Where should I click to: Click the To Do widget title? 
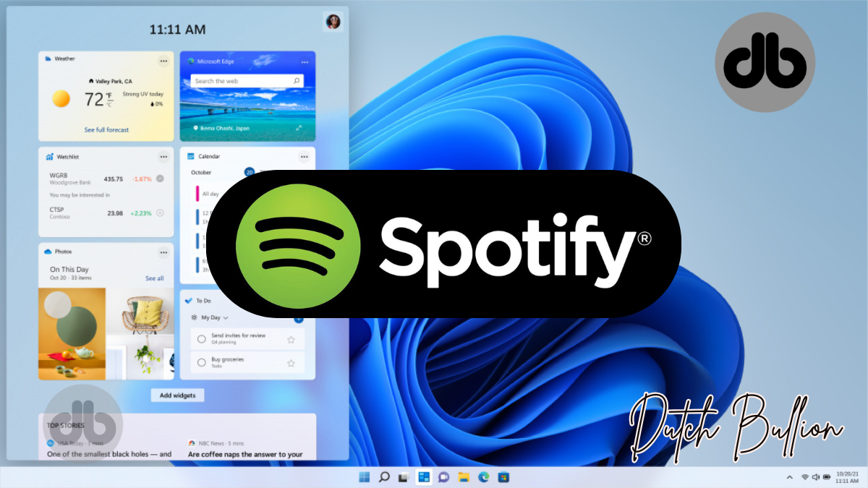[203, 301]
